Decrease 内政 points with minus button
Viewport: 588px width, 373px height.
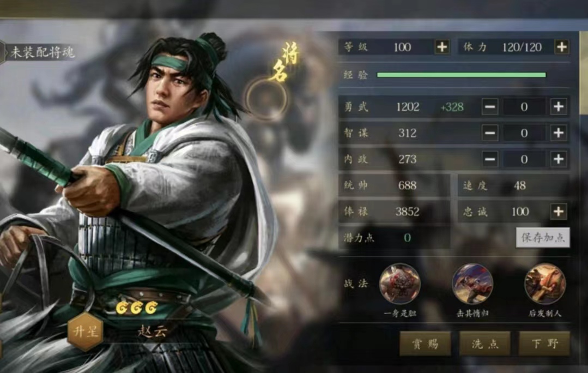click(x=490, y=159)
